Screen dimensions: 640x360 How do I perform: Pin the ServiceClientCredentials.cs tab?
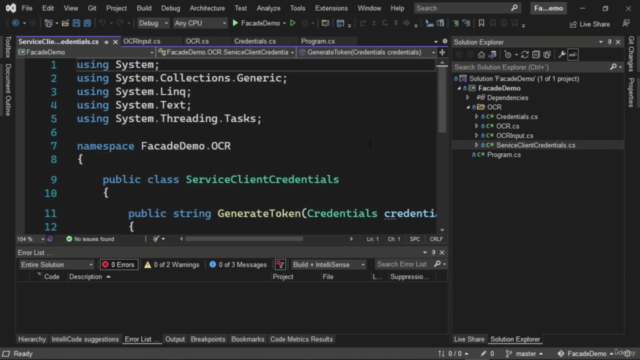(x=106, y=42)
